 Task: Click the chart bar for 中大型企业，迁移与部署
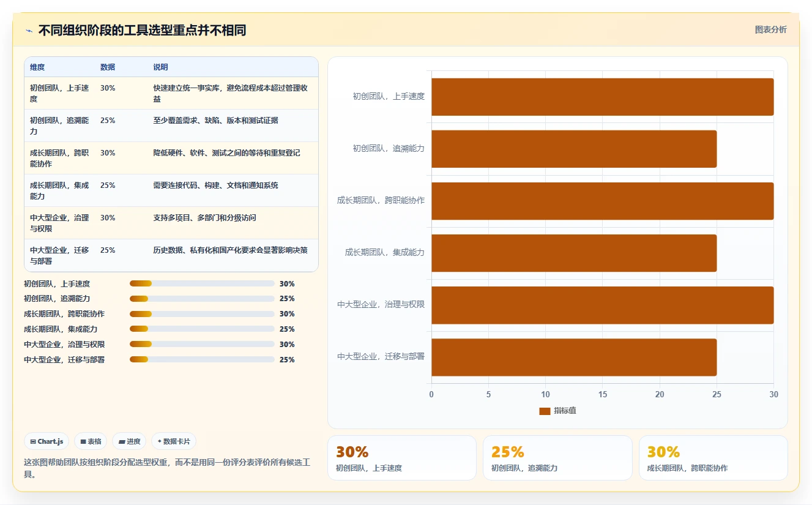tap(574, 357)
